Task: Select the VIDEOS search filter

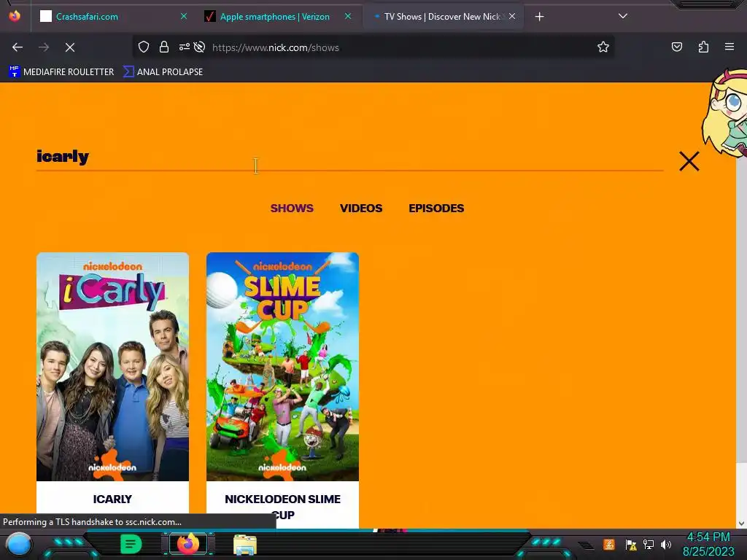Action: [361, 208]
